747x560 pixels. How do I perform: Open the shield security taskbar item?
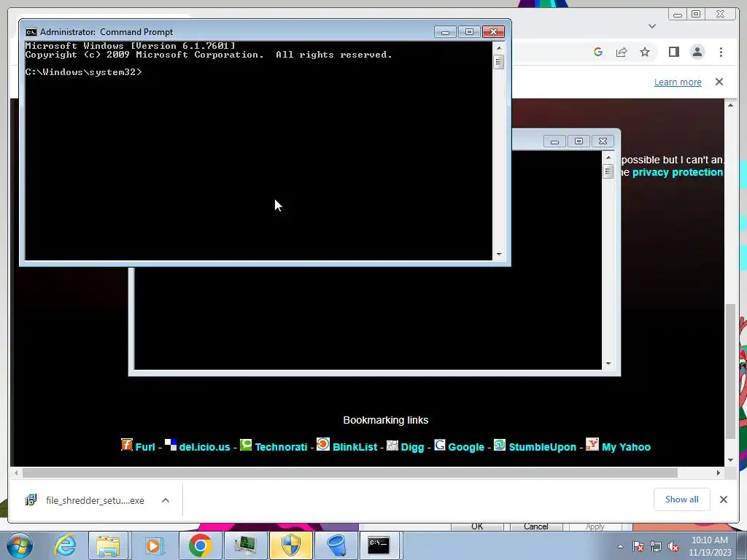(290, 545)
